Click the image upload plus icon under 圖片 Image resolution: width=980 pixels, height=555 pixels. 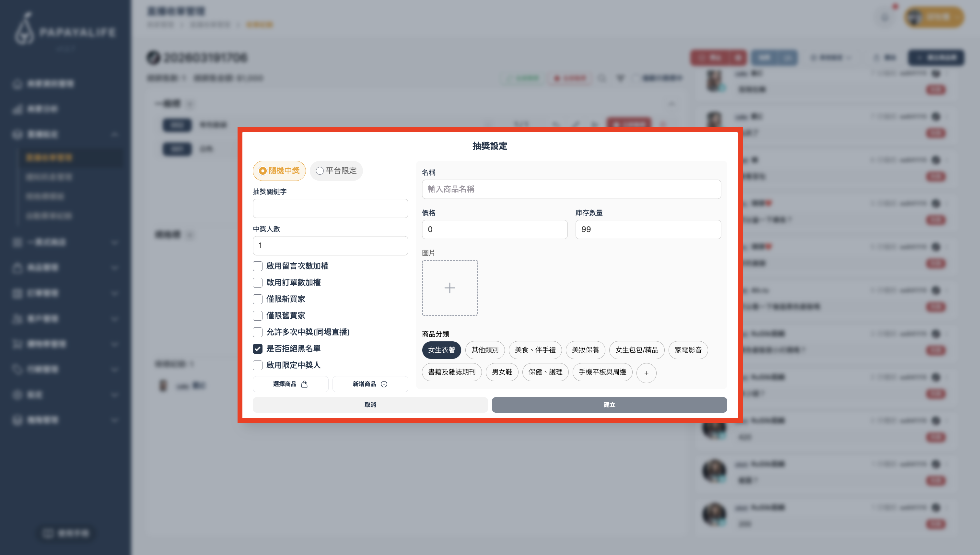449,288
